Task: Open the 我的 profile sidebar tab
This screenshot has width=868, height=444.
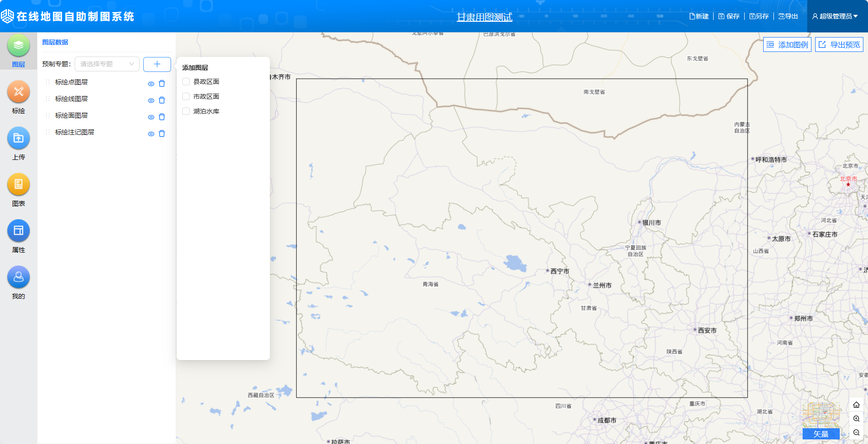Action: pyautogui.click(x=19, y=282)
